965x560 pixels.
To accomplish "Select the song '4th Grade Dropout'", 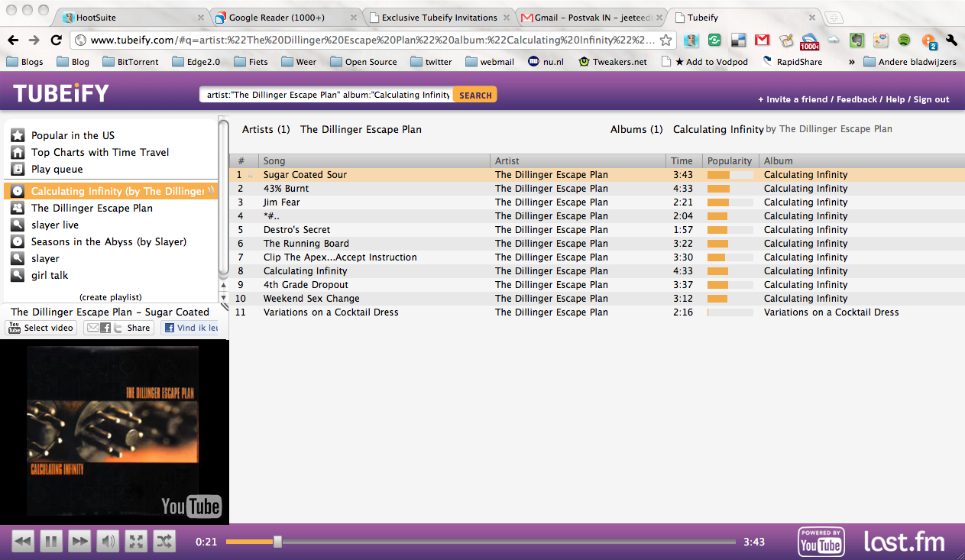I will (x=306, y=285).
